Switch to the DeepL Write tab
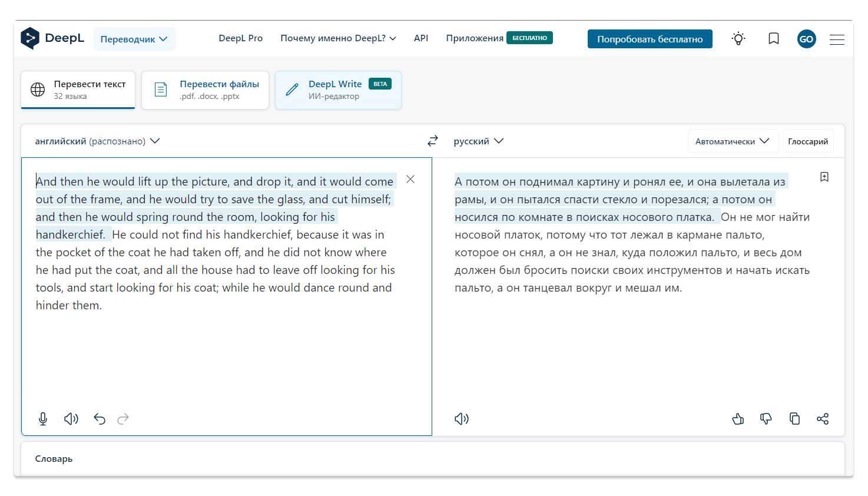The width and height of the screenshot is (868, 496). [x=339, y=90]
